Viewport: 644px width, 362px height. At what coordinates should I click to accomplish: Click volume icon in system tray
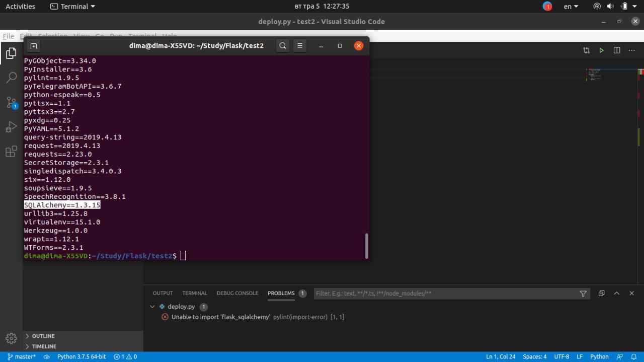[610, 7]
